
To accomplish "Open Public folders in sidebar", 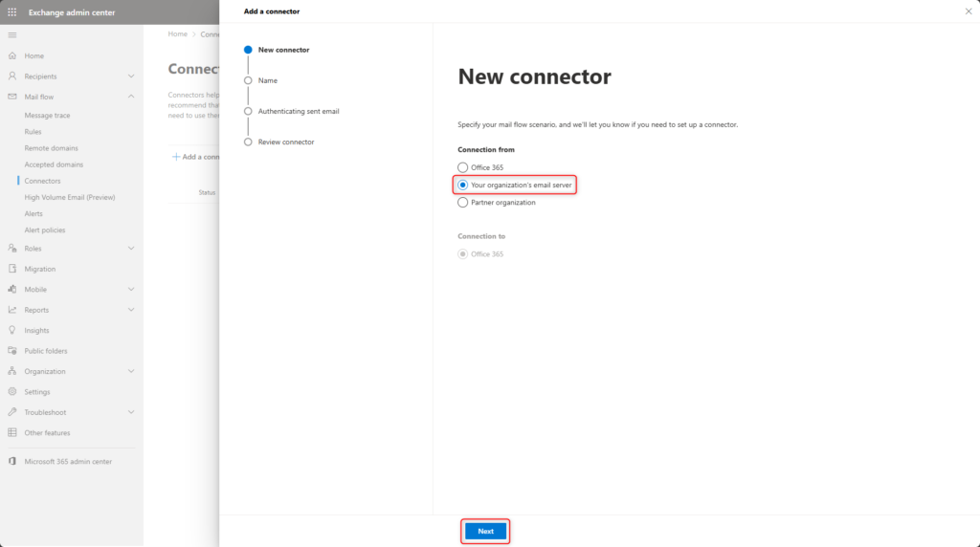I will [x=46, y=351].
